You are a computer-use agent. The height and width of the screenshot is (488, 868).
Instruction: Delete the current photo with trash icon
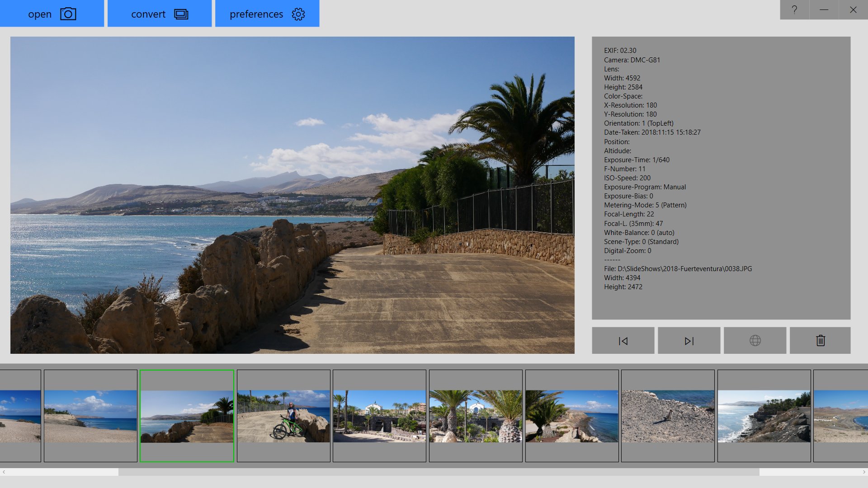coord(820,341)
